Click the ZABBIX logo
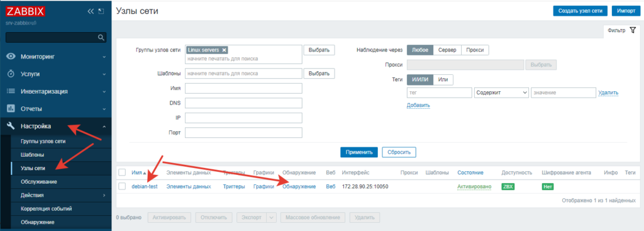Image resolution: width=644 pixels, height=231 pixels. pyautogui.click(x=25, y=11)
